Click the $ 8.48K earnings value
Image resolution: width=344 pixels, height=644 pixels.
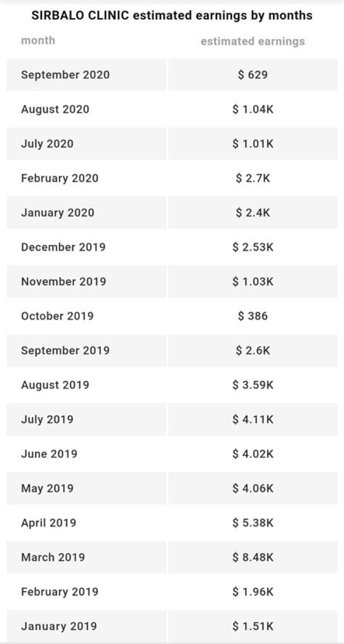click(253, 557)
